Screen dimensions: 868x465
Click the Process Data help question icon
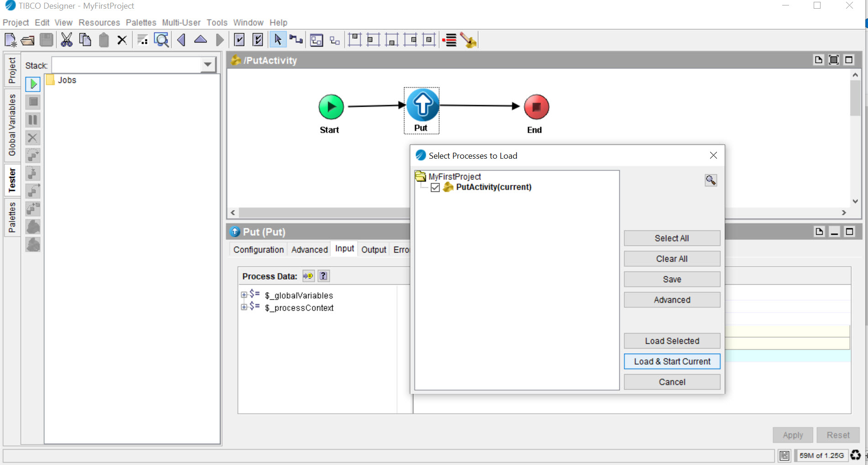[323, 276]
